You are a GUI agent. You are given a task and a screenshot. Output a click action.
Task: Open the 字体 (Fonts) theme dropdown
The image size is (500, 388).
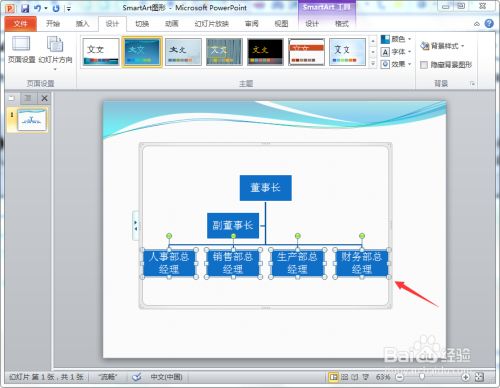396,52
